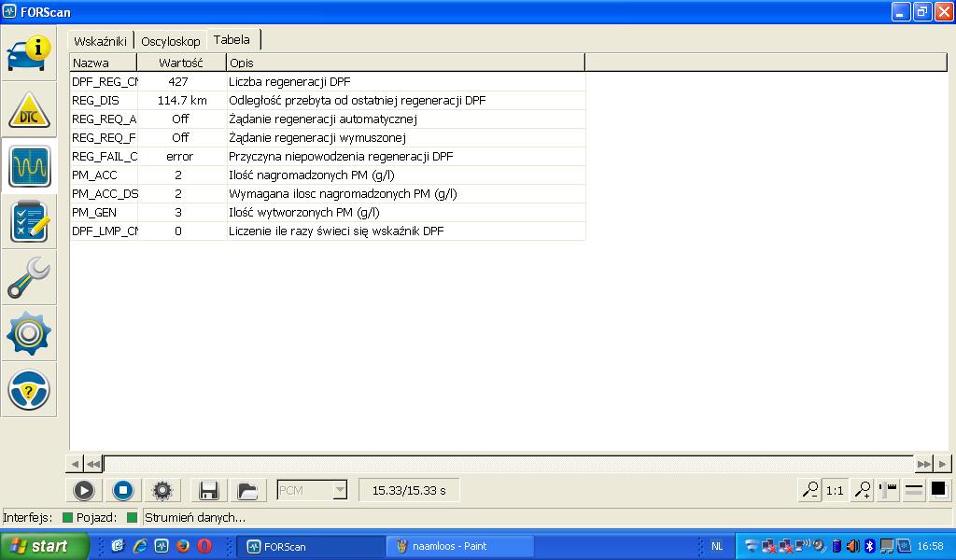
Task: Open the wrench service procedures section
Action: (x=29, y=278)
